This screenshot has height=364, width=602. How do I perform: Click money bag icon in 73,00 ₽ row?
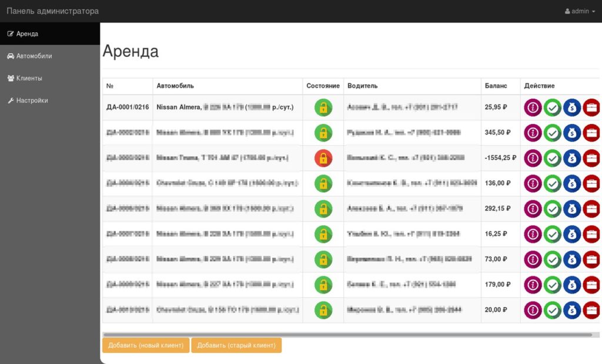tap(572, 259)
